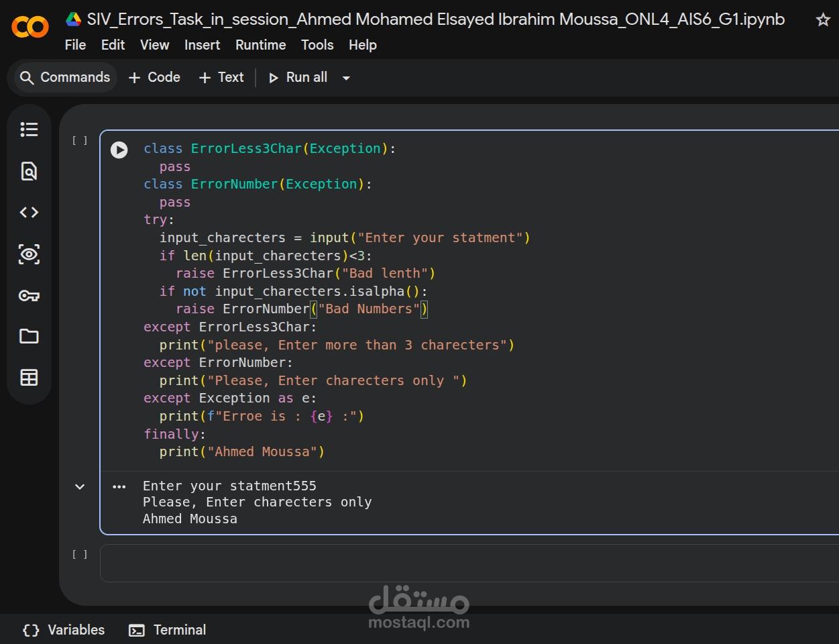The height and width of the screenshot is (644, 839).
Task: Open the Insert menu
Action: [202, 45]
